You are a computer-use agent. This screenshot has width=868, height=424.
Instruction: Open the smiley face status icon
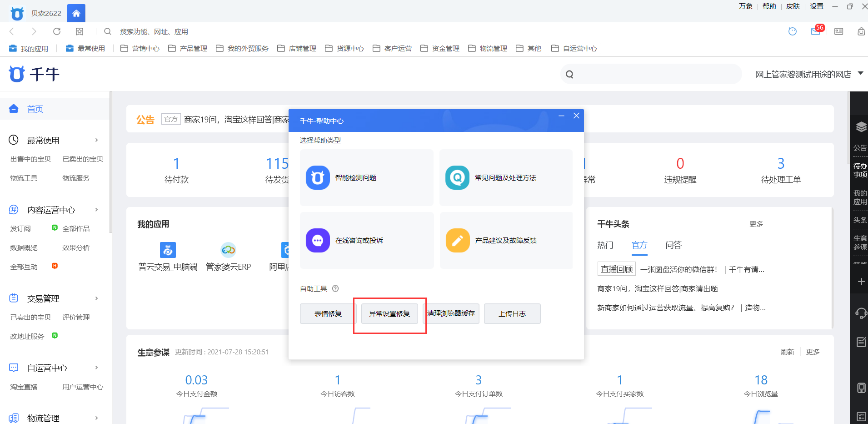point(793,31)
